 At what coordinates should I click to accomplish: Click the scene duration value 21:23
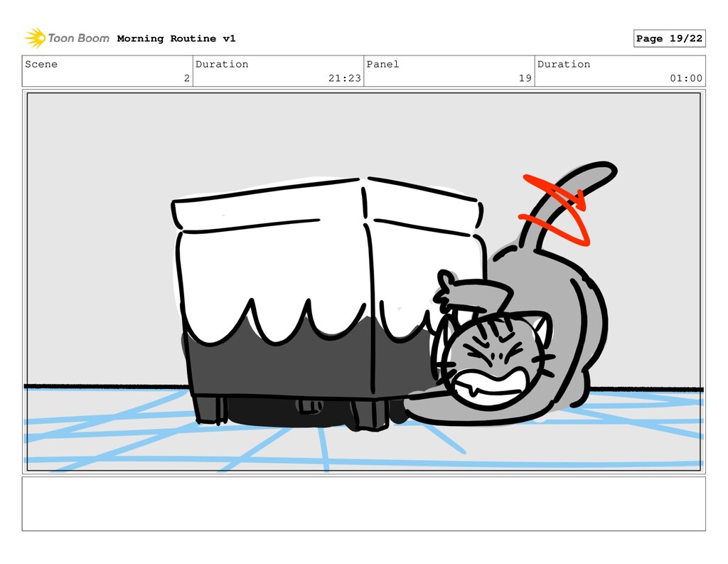click(345, 78)
